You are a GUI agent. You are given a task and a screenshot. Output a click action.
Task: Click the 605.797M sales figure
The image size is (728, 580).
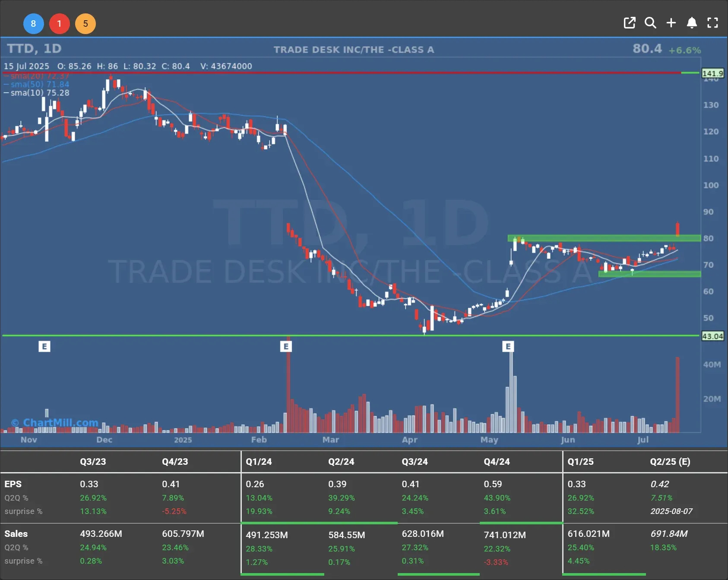point(183,534)
